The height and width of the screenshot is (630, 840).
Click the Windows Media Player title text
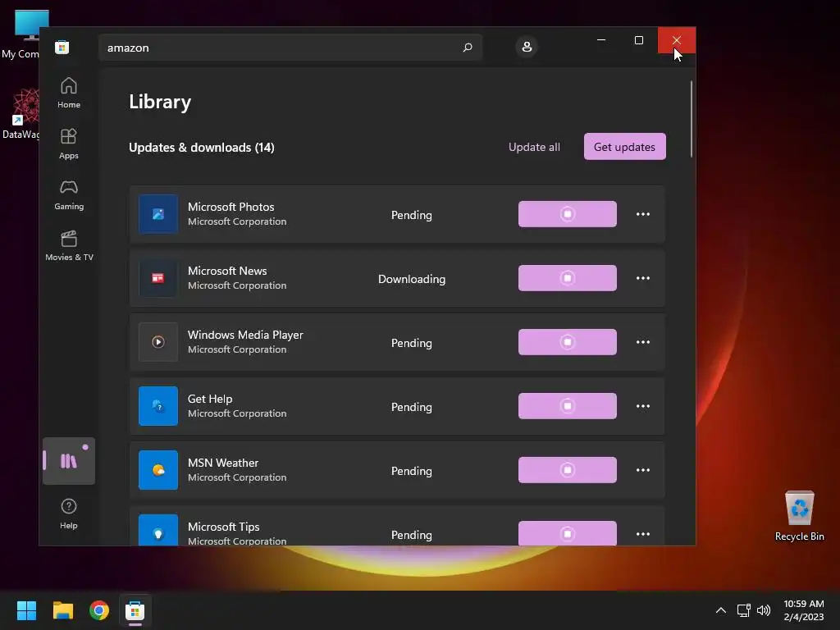pos(245,335)
